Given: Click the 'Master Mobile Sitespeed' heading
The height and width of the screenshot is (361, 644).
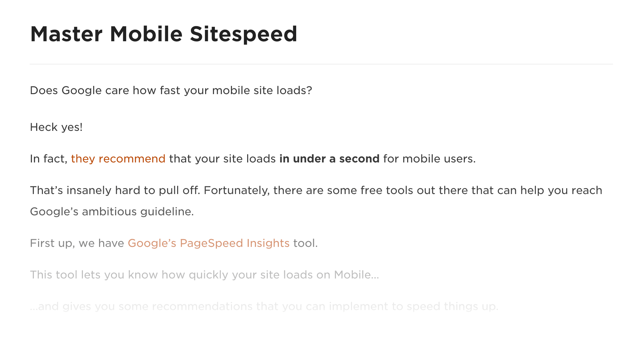Looking at the screenshot, I should [164, 34].
